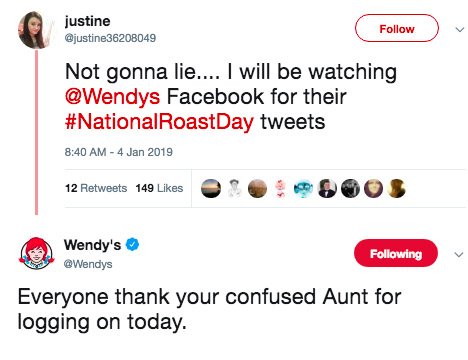Screen dimensions: 468x360
Task: Open justine's profile picture
Action: [x=36, y=30]
